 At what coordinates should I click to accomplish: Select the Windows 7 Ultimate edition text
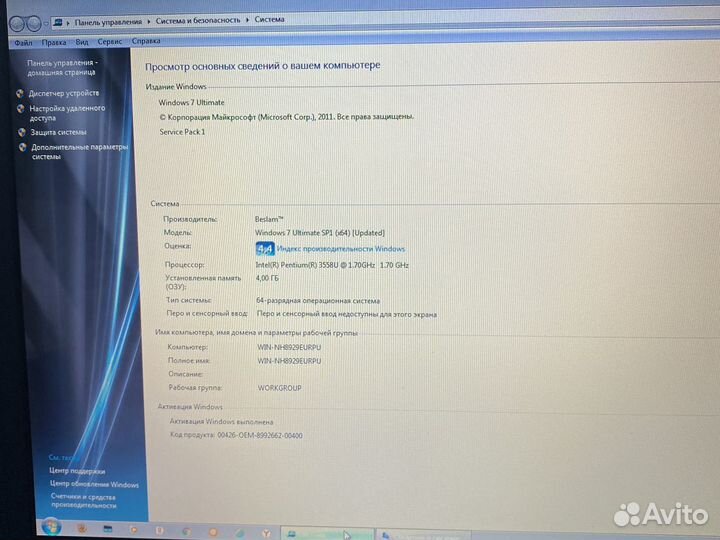tap(191, 102)
